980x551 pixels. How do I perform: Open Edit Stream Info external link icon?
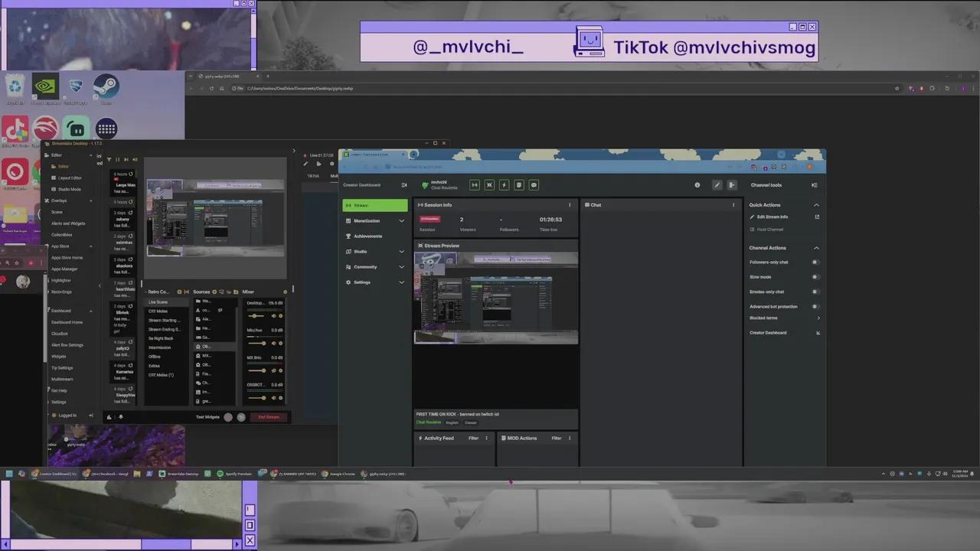[817, 217]
